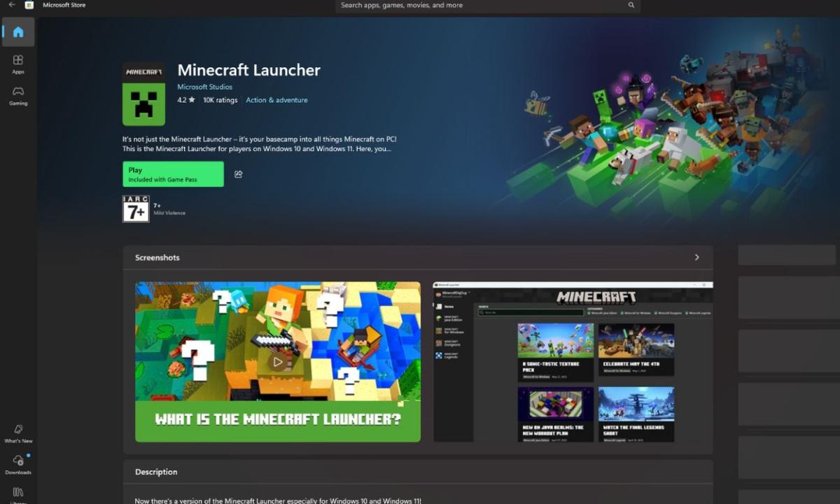Viewport: 840px width, 504px height.
Task: Click the search magnifier icon
Action: point(631,6)
